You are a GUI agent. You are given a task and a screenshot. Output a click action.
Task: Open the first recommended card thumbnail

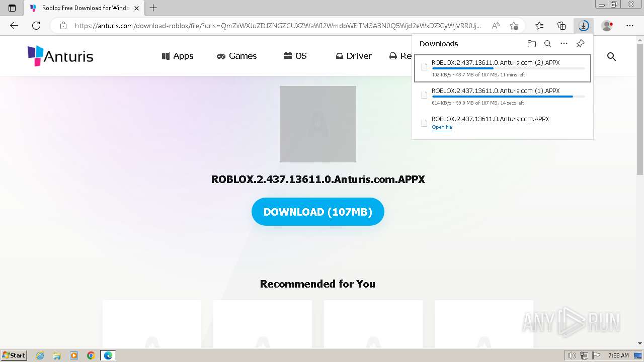pos(152,323)
